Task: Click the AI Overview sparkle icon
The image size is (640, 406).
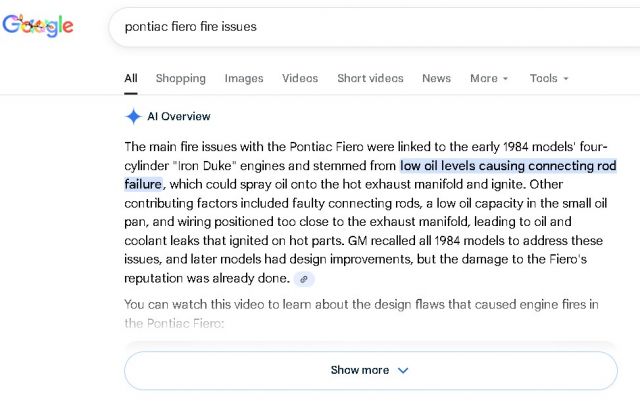Action: (134, 116)
